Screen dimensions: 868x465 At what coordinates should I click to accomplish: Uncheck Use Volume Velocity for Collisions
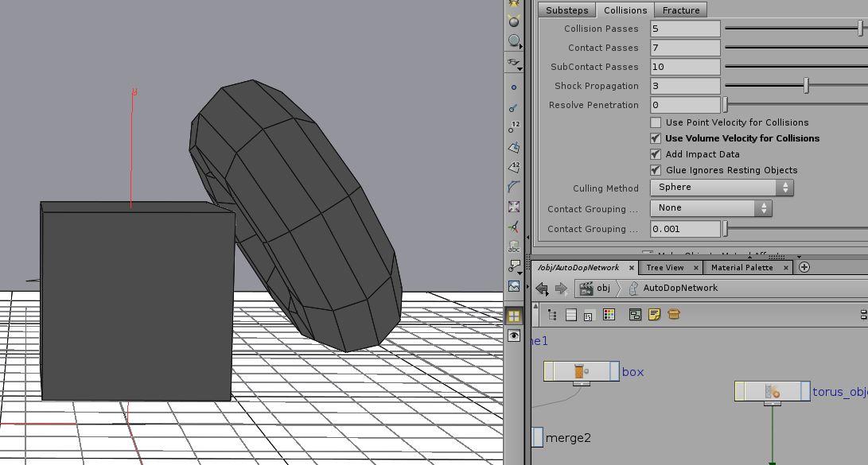pos(656,138)
